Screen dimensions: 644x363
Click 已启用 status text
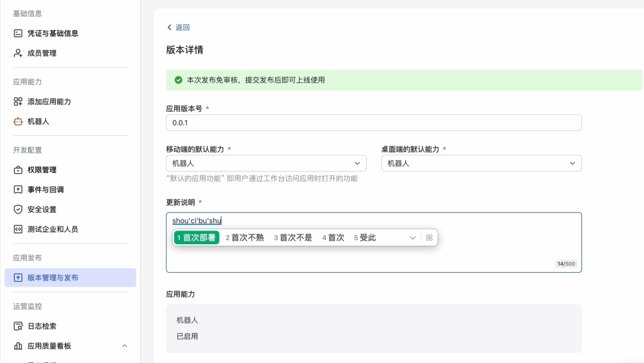pos(187,336)
